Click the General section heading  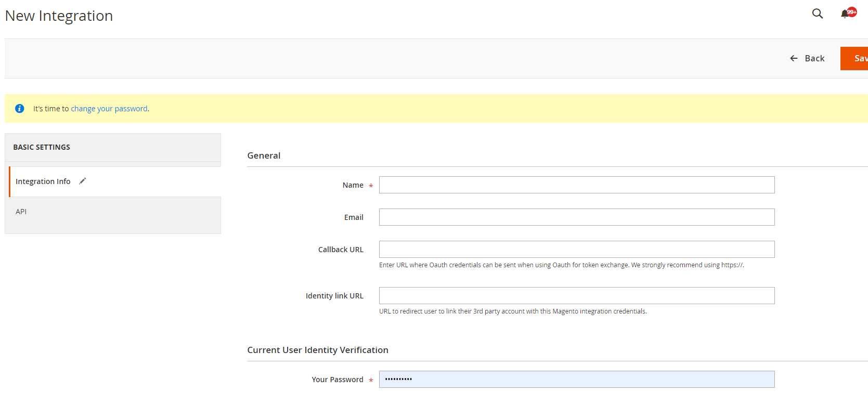[x=264, y=155]
